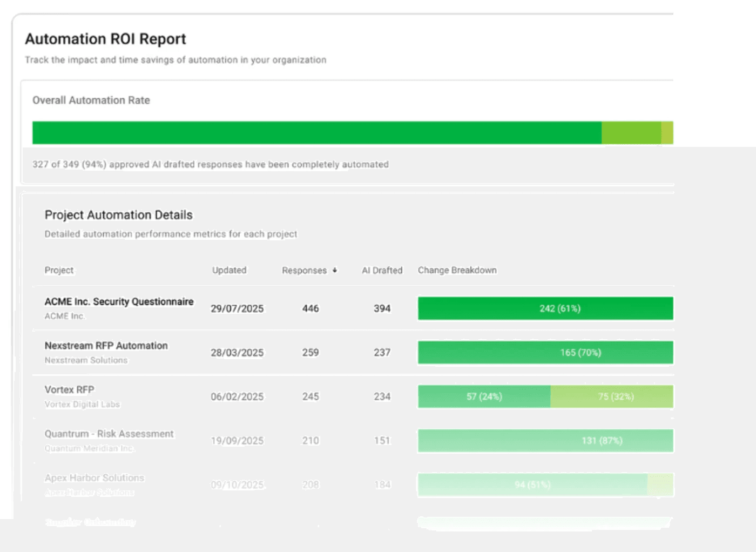756x552 pixels.
Task: Sort by the AI Drafted column header
Action: pyautogui.click(x=382, y=270)
